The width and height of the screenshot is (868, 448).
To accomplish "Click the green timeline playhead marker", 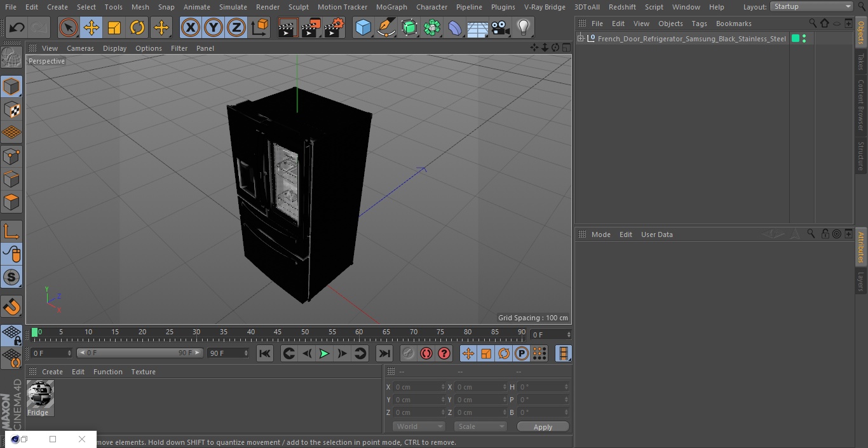I will pyautogui.click(x=35, y=332).
